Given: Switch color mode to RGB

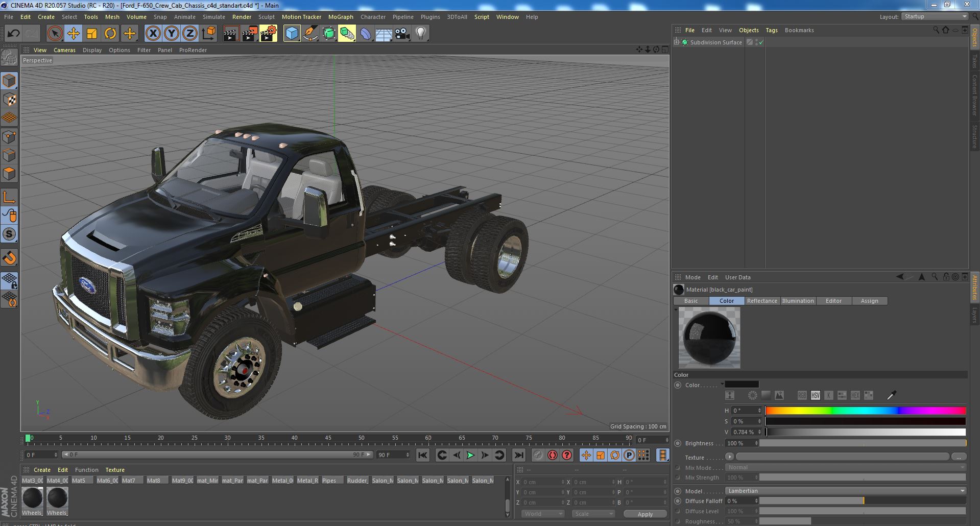Looking at the screenshot, I should point(802,395).
